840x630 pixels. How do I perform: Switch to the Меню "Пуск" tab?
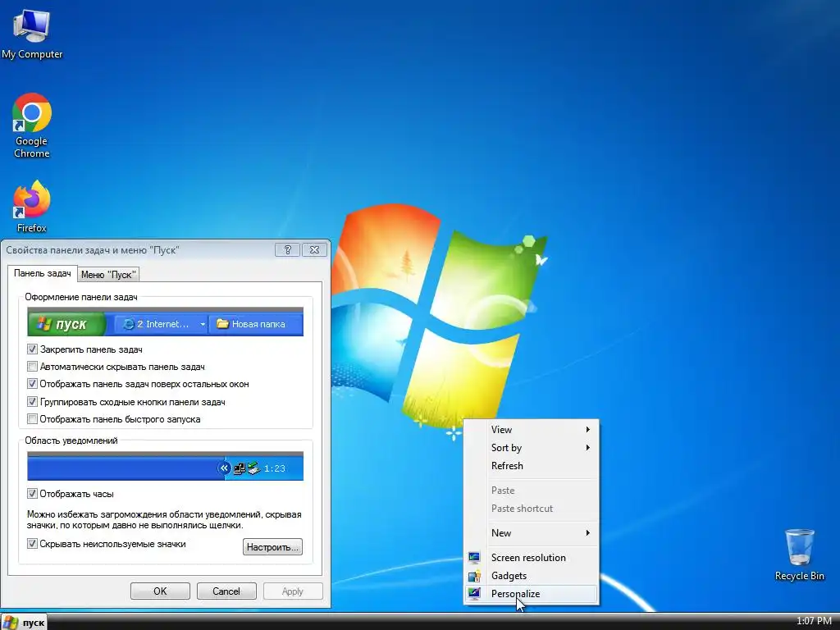(x=108, y=274)
